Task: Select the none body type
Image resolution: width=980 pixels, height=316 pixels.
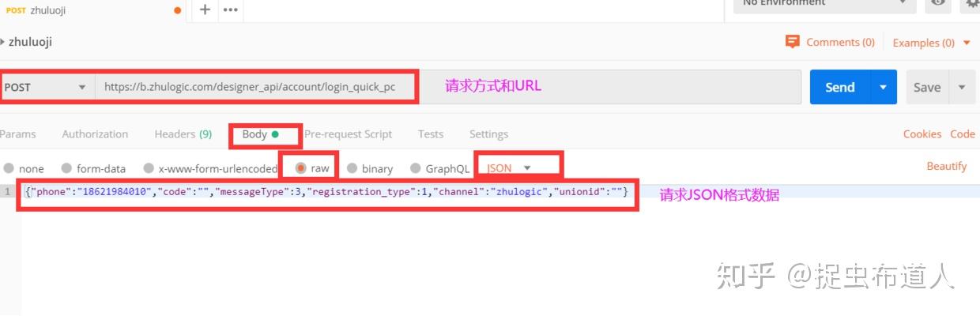Action: pyautogui.click(x=24, y=168)
